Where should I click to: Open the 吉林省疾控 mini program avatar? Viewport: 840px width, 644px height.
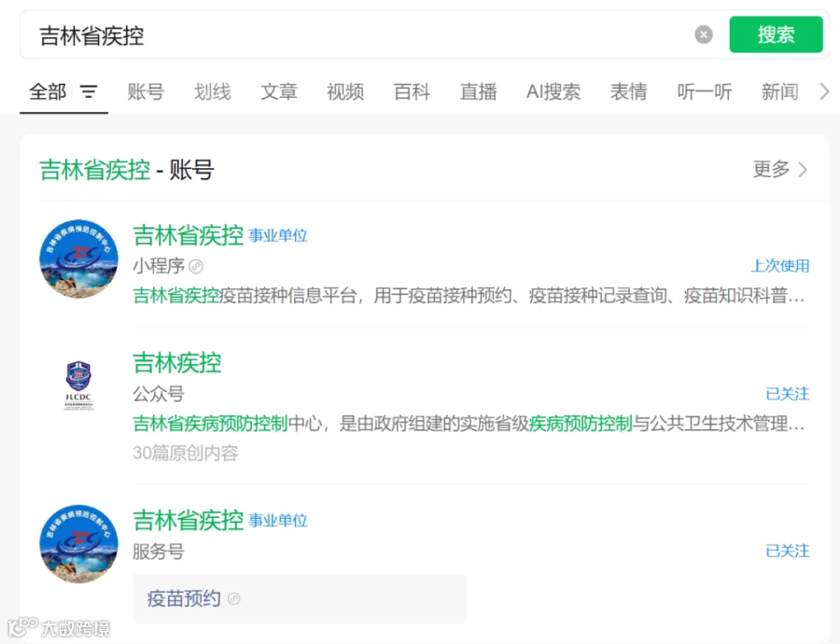[78, 259]
